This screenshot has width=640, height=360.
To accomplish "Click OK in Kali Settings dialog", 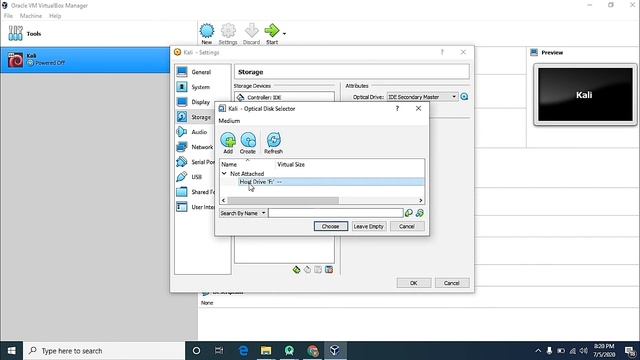I will [413, 283].
